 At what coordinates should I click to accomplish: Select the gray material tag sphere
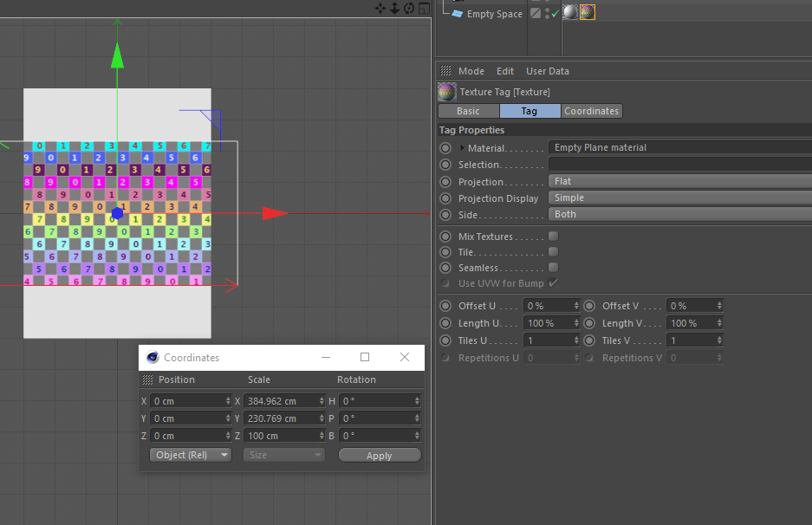pyautogui.click(x=570, y=12)
